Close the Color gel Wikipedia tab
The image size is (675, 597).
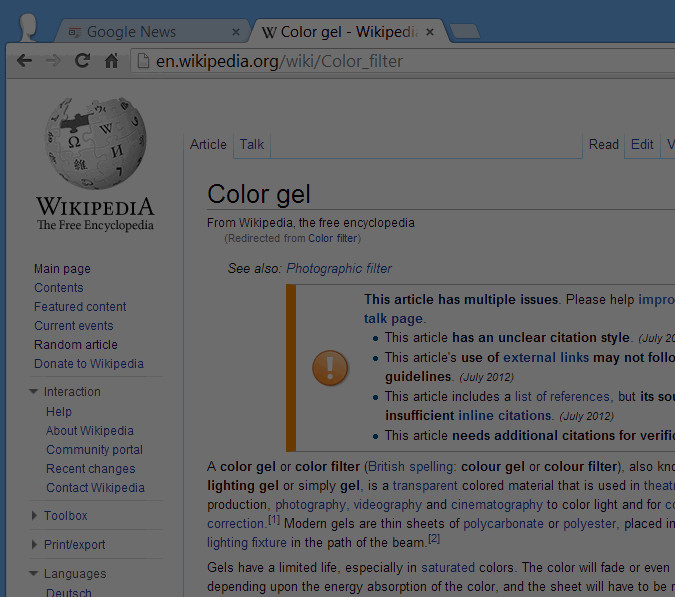[430, 32]
